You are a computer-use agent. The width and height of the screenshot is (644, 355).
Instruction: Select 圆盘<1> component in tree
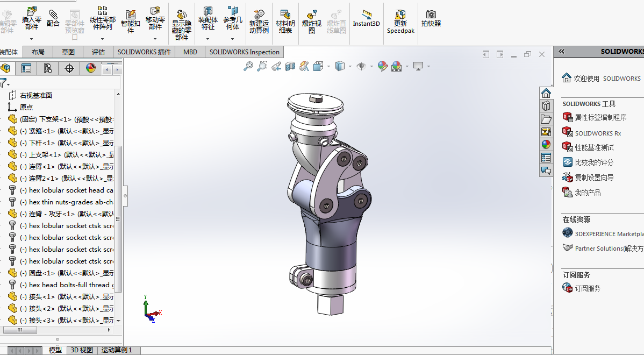(x=60, y=273)
